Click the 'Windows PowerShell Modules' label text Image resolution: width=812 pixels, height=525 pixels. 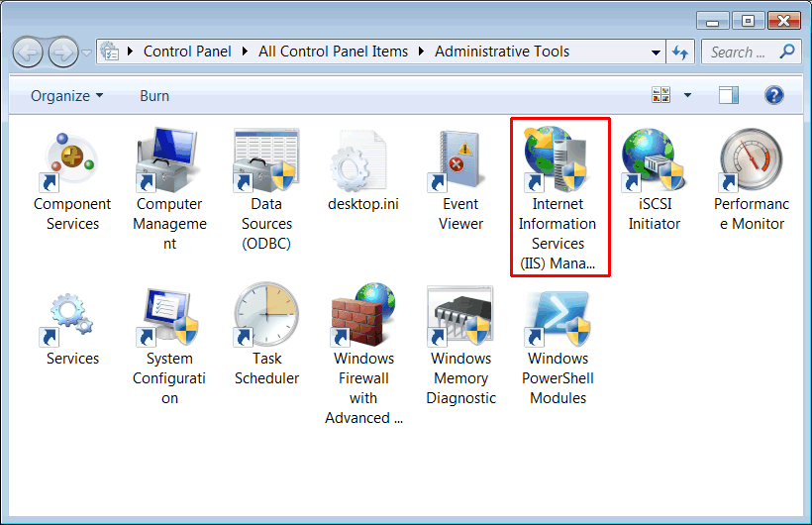pyautogui.click(x=558, y=378)
